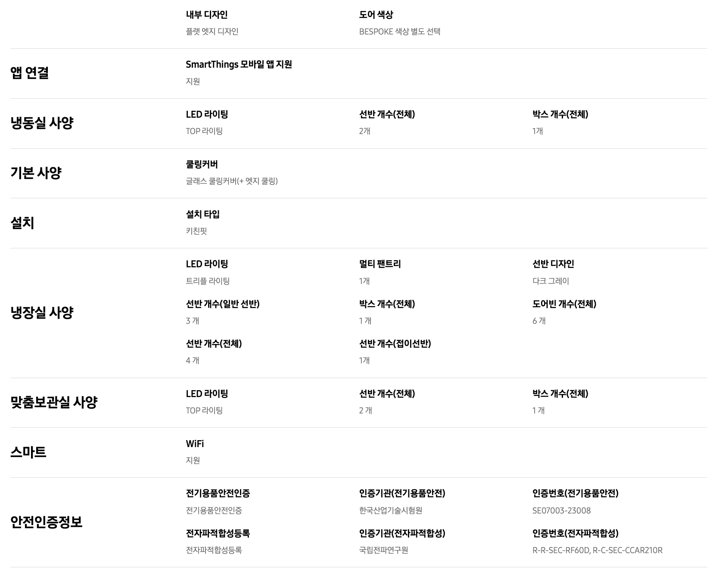Click the 앱 연결 section heading

click(29, 73)
